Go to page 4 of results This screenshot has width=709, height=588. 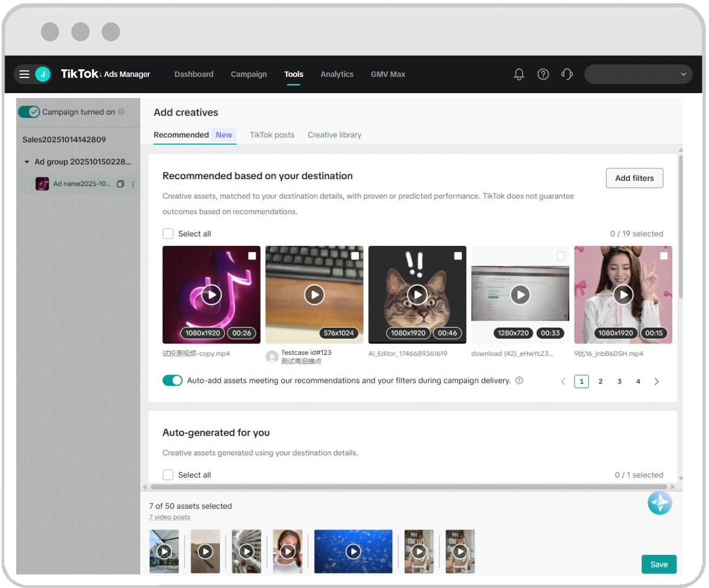pos(638,382)
